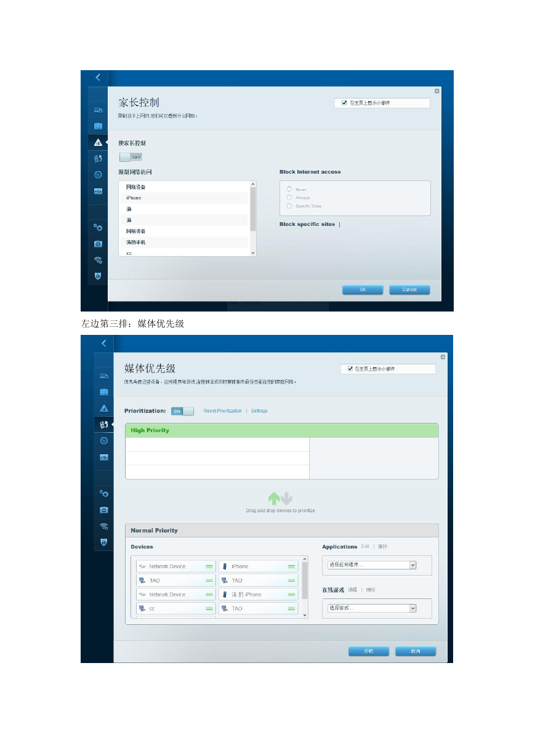Click delete link next to Applications Edit
This screenshot has height=756, width=535.
click(382, 546)
